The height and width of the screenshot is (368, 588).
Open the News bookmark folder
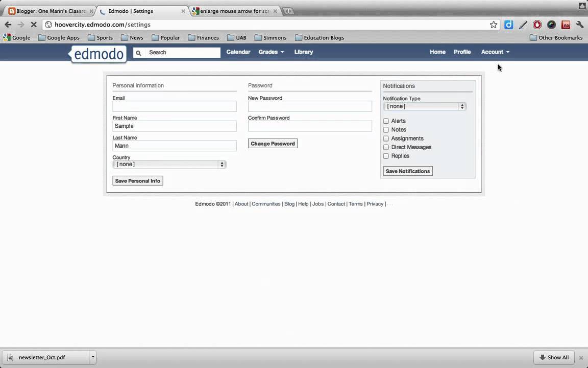click(x=132, y=37)
